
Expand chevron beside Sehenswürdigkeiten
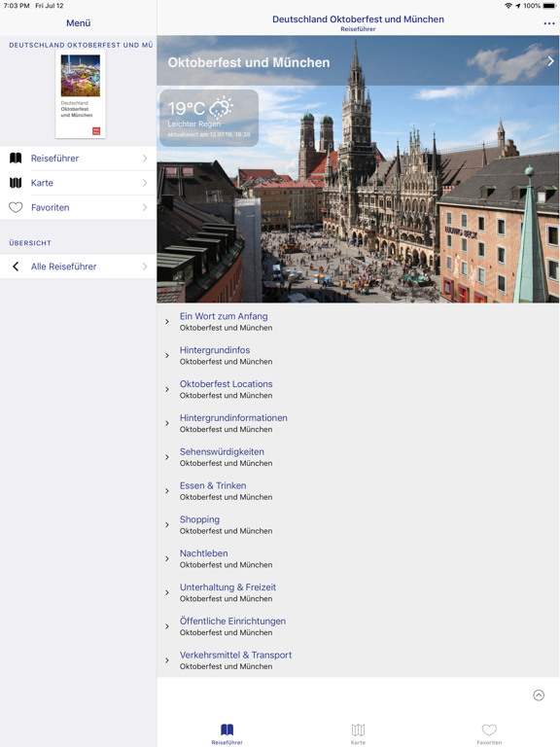click(x=166, y=457)
